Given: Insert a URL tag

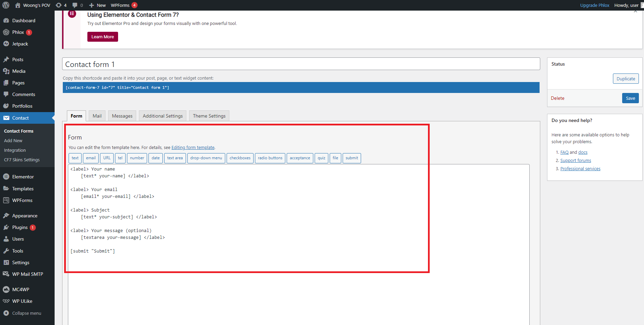Looking at the screenshot, I should (x=107, y=158).
